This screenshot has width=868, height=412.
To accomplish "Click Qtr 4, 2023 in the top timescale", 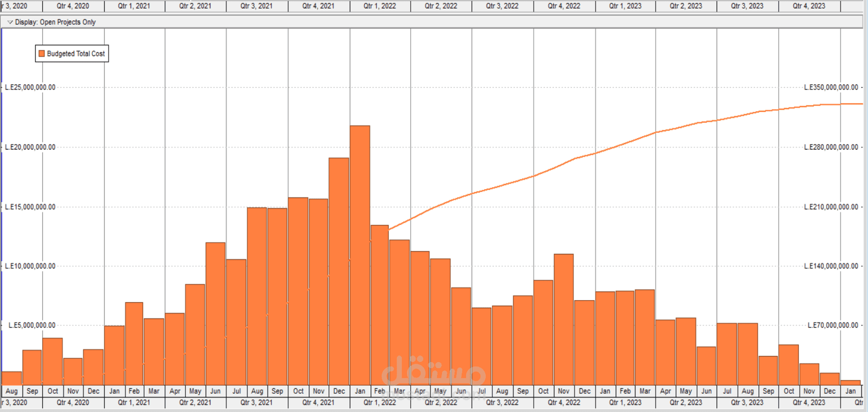I will [x=809, y=6].
